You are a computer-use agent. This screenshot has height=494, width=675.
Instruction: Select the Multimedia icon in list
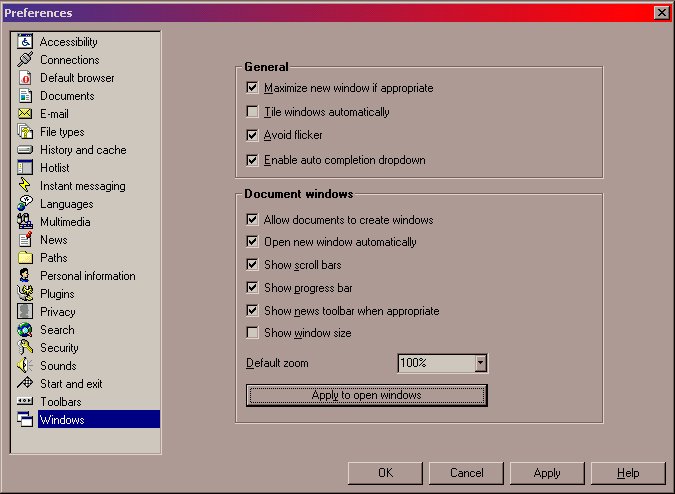25,222
